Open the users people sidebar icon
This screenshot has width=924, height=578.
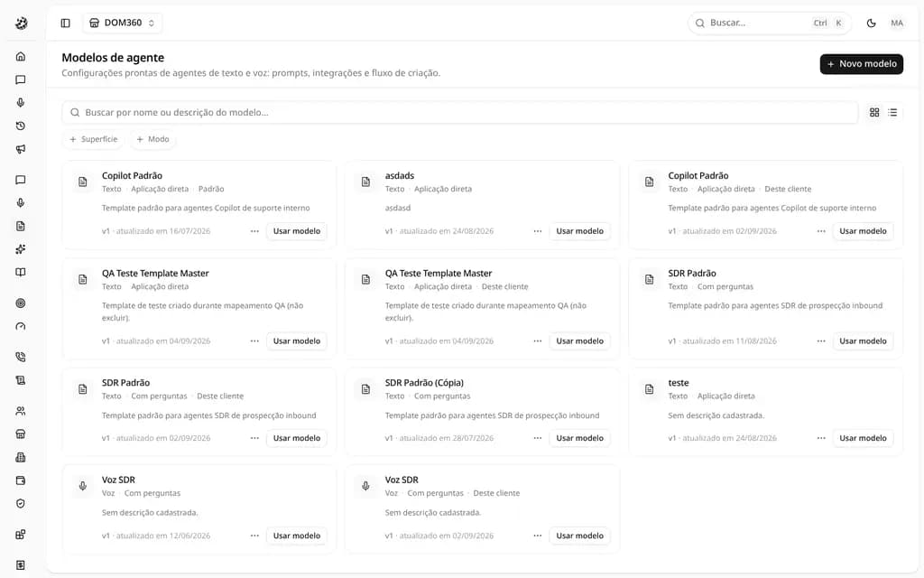click(x=21, y=411)
